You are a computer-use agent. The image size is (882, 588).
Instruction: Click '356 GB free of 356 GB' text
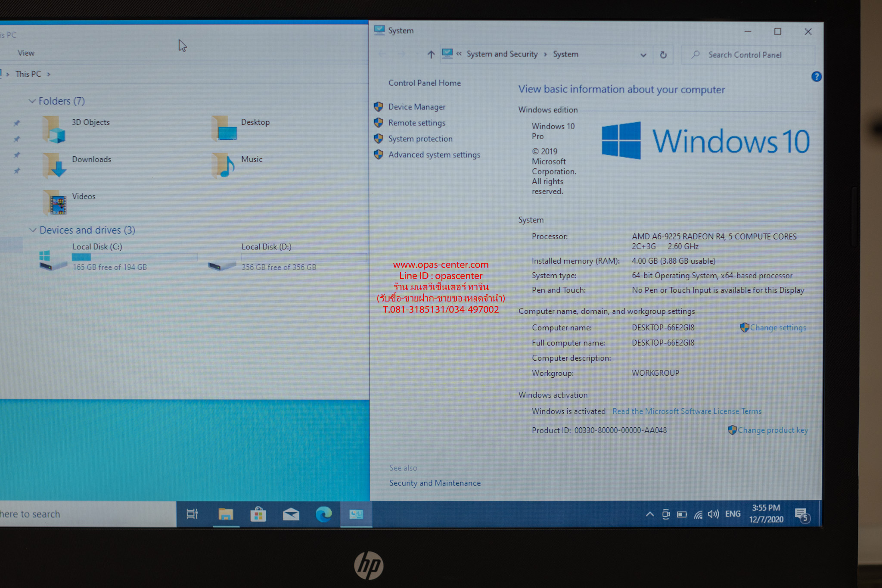[279, 267]
